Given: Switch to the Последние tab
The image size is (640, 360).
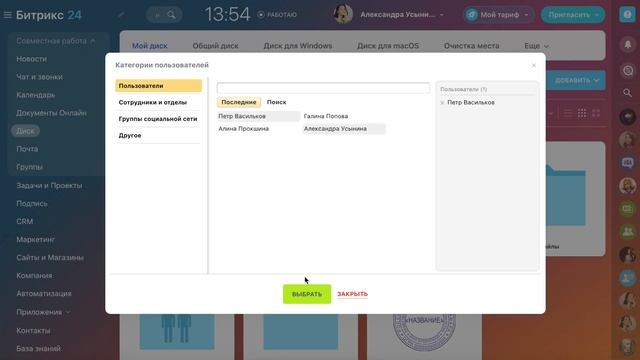Looking at the screenshot, I should 239,102.
